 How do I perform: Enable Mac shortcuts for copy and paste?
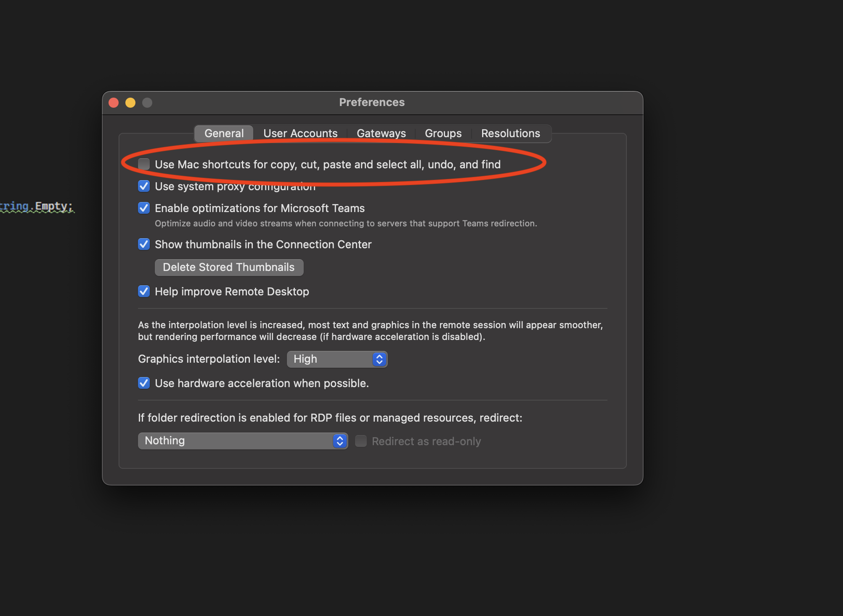(144, 164)
